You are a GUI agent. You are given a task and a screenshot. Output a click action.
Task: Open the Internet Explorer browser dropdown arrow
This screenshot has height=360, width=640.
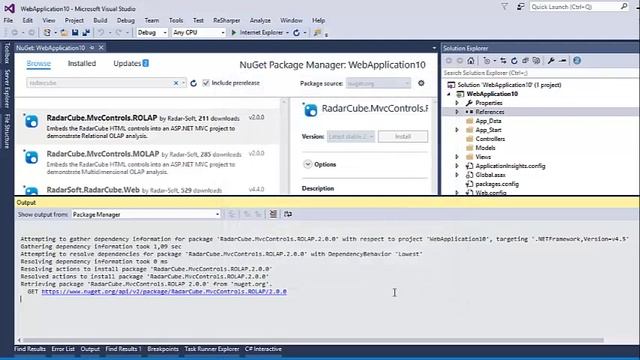(287, 33)
